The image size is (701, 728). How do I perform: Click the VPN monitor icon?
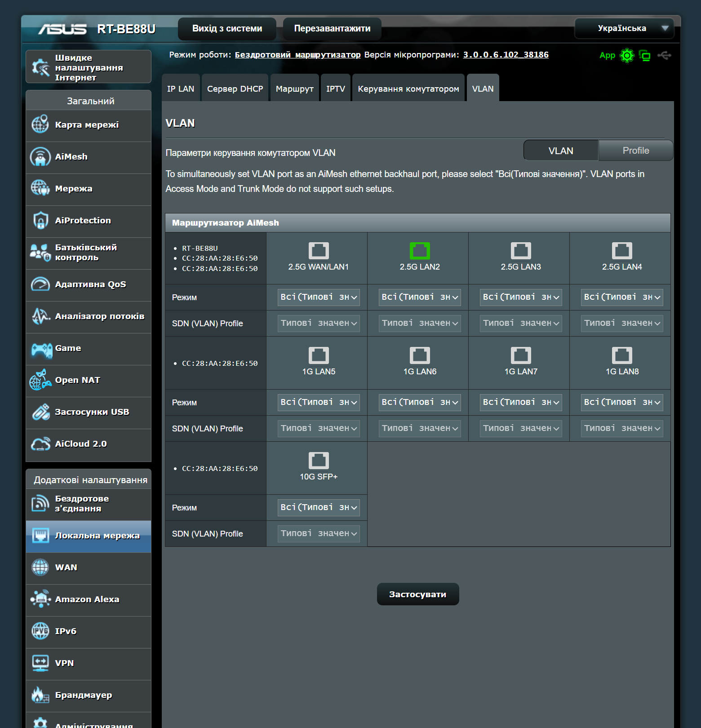(x=40, y=663)
